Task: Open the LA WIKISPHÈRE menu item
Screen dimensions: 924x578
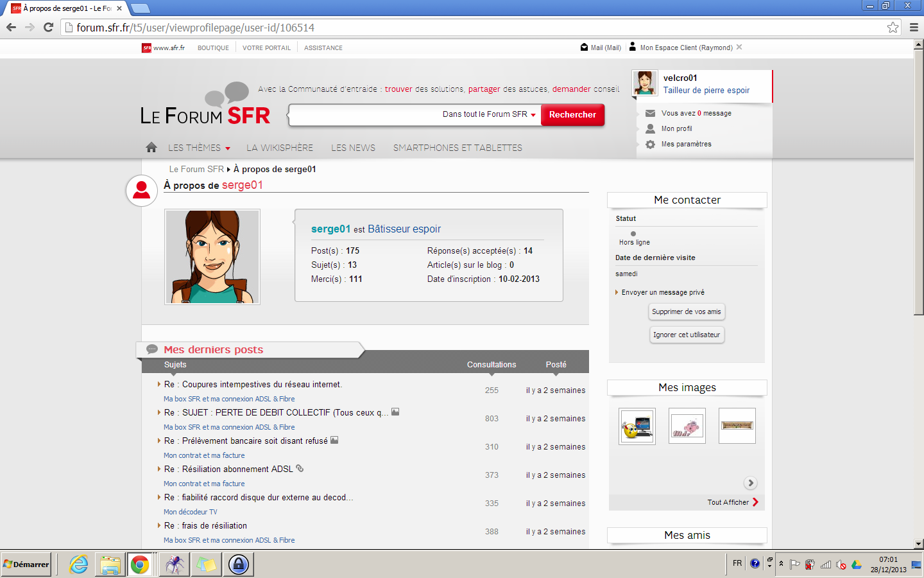Action: [x=280, y=148]
